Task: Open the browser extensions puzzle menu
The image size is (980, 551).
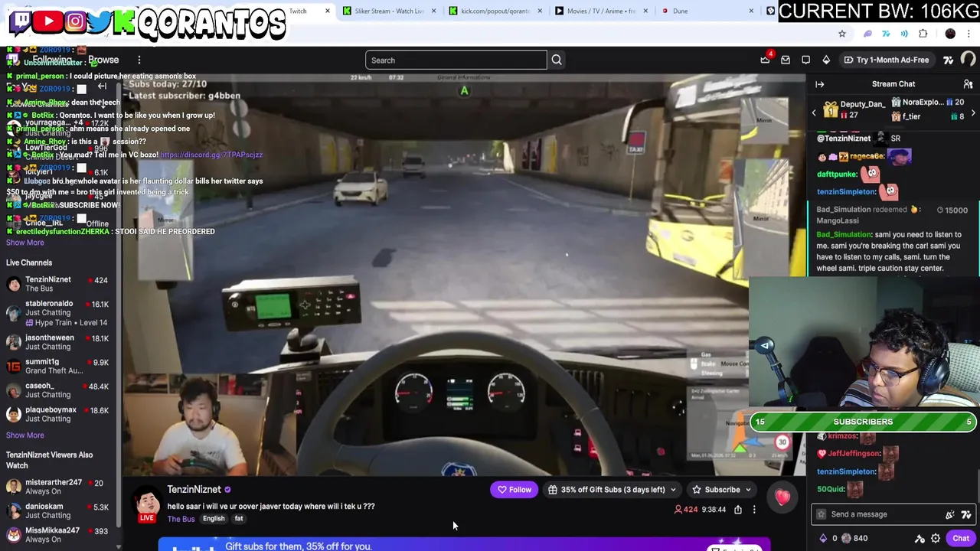Action: point(923,34)
